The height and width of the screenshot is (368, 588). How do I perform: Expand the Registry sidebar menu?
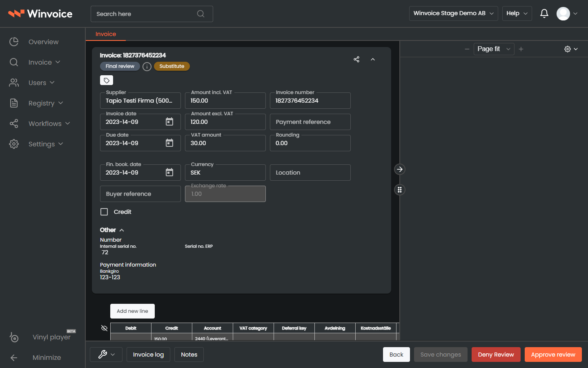point(37,103)
